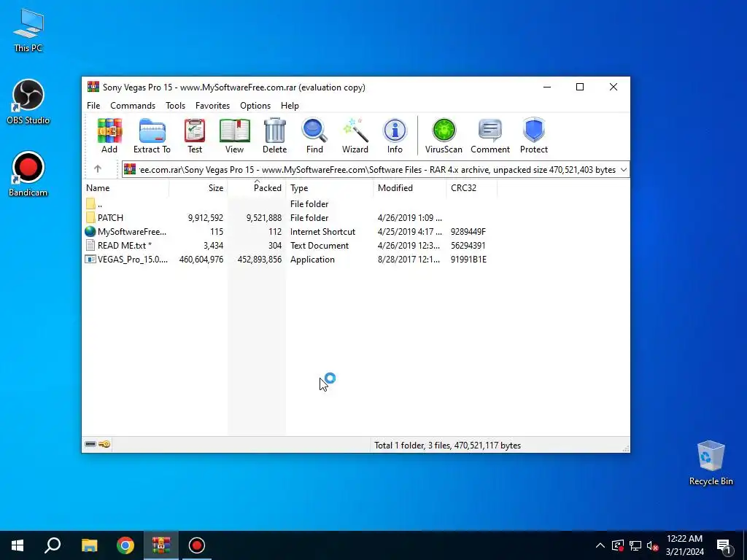The width and height of the screenshot is (747, 560).
Task: Click the packed value 9,521,888
Action: (264, 217)
